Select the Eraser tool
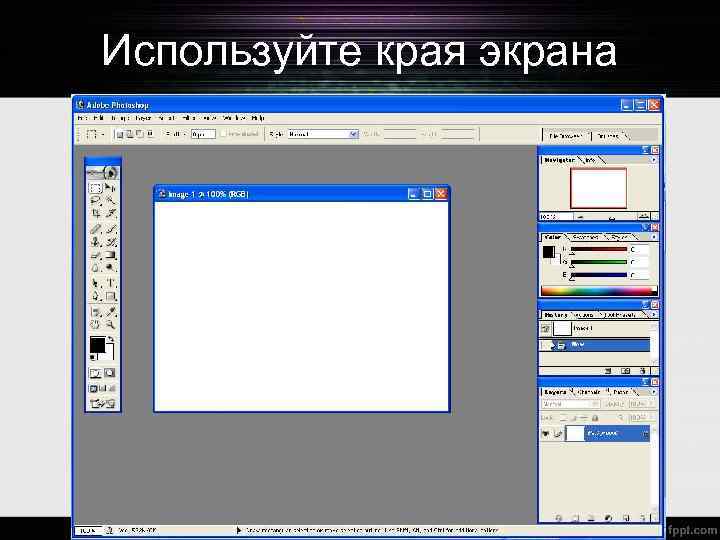Image resolution: width=720 pixels, height=540 pixels. point(96,255)
